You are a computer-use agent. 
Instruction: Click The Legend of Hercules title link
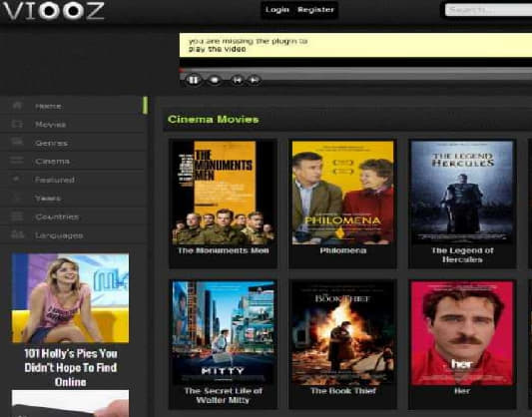[462, 255]
